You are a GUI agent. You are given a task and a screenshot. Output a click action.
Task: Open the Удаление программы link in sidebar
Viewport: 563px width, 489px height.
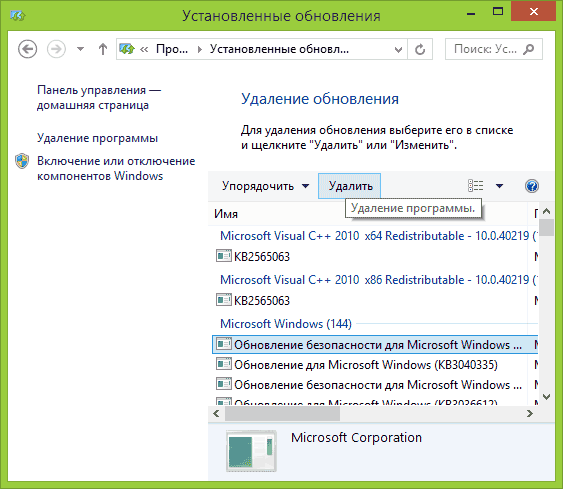97,138
